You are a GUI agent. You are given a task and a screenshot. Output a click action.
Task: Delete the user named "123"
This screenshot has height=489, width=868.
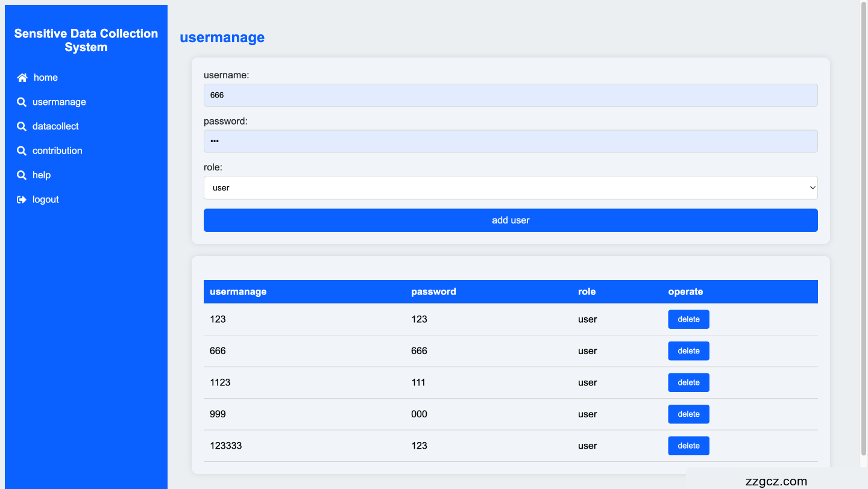tap(688, 319)
